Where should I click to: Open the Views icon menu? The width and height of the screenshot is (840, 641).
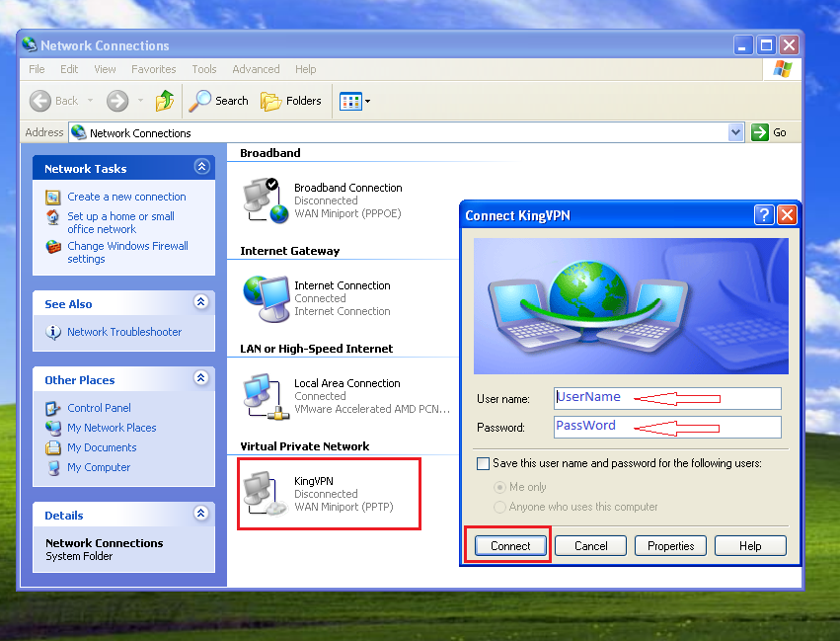point(355,101)
